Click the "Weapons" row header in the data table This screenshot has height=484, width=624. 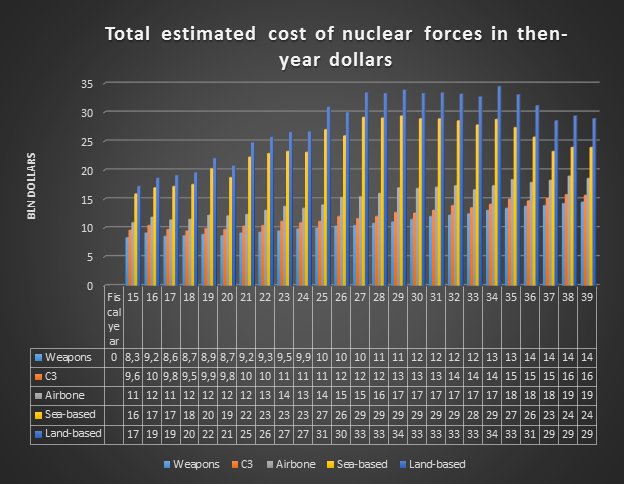(68, 357)
